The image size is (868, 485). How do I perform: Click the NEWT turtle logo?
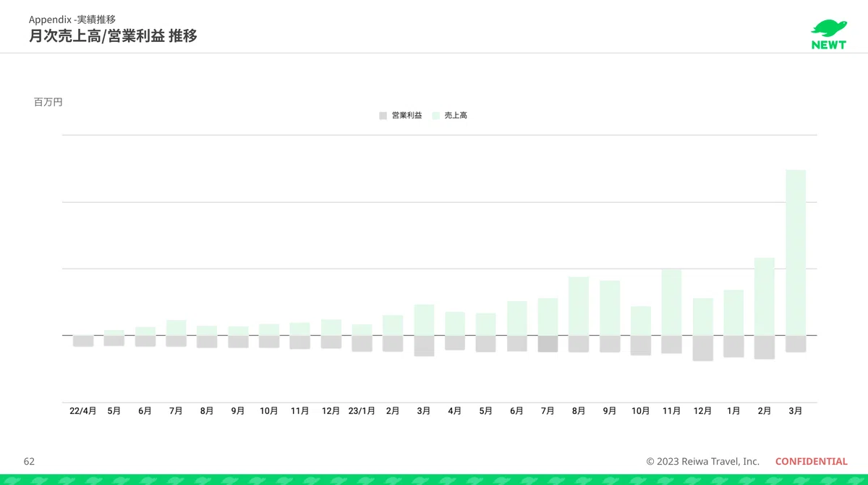pyautogui.click(x=828, y=34)
